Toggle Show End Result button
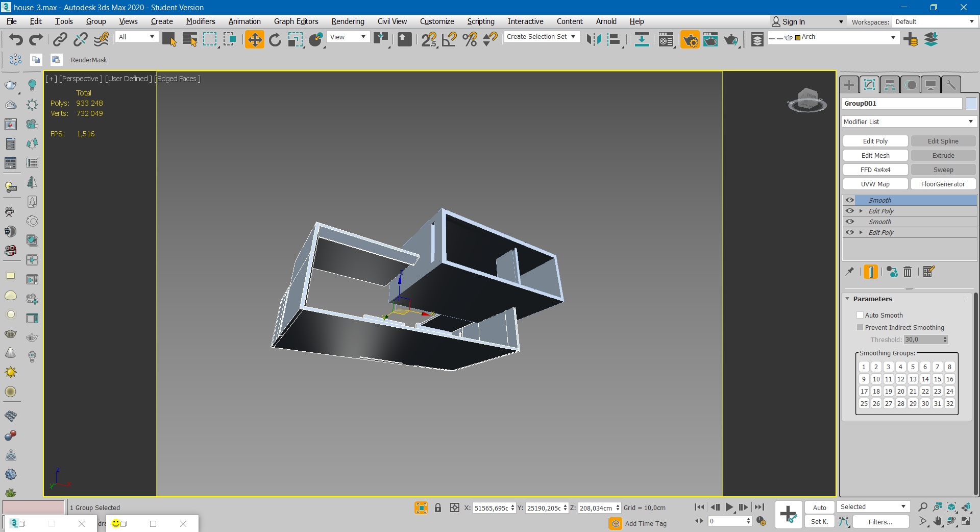980x532 pixels. [871, 272]
